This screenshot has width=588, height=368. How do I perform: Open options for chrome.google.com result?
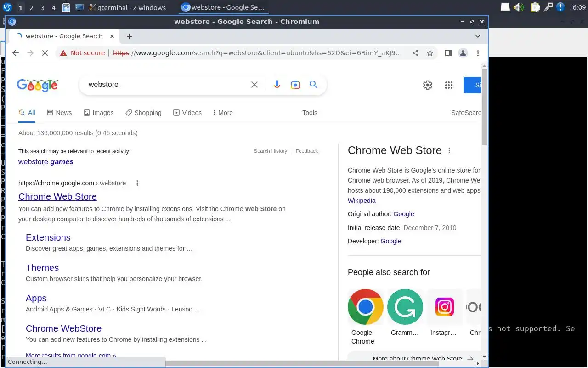pos(137,183)
